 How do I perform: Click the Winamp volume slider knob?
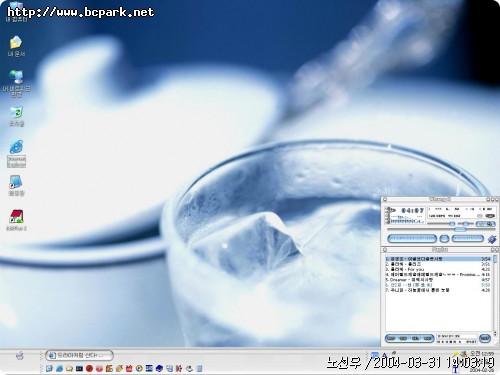pyautogui.click(x=452, y=224)
